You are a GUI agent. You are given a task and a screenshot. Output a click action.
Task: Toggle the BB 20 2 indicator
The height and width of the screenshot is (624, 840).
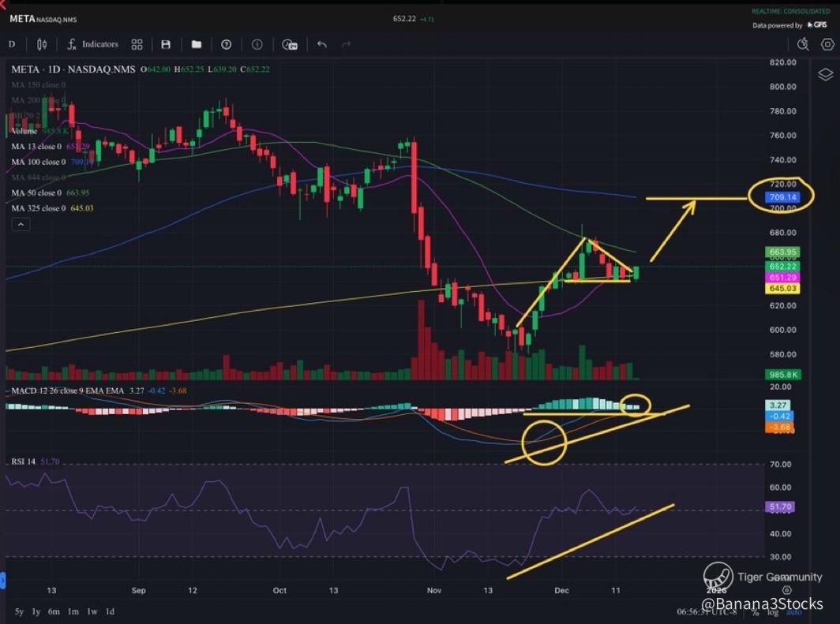[26, 116]
